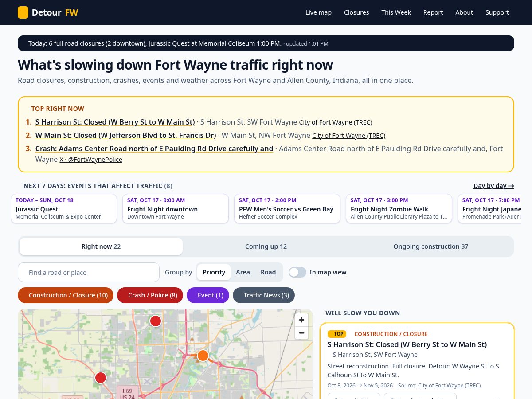Click the Detour FW brand name
The image size is (532, 399).
coord(55,12)
